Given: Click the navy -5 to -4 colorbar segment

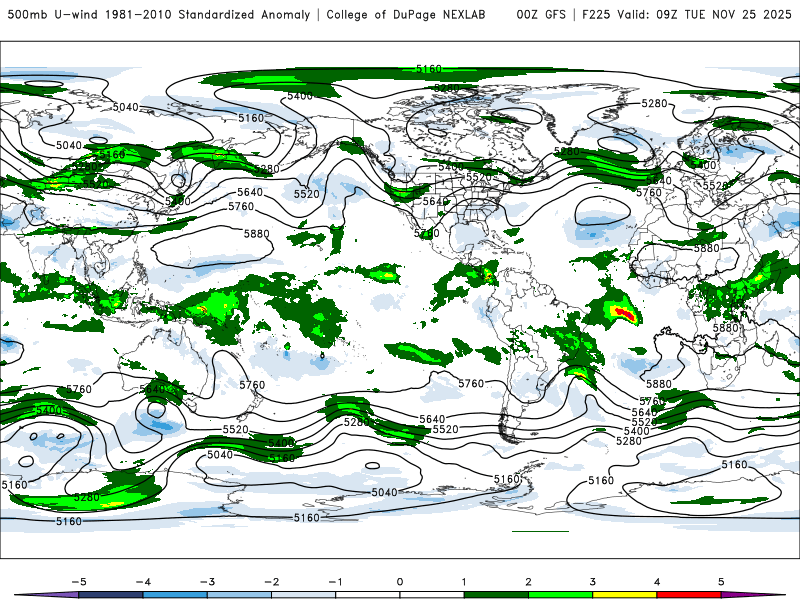Looking at the screenshot, I should click(111, 595).
